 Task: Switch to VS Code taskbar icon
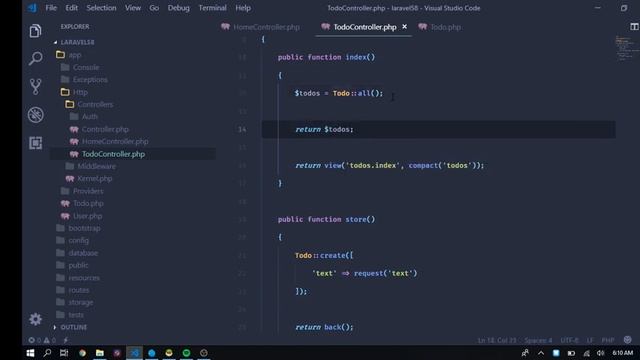point(134,353)
